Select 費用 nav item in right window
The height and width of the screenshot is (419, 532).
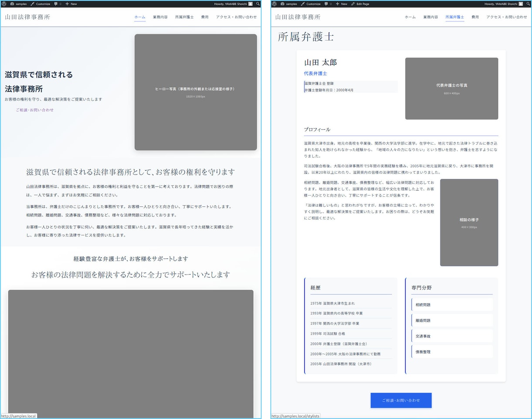475,17
